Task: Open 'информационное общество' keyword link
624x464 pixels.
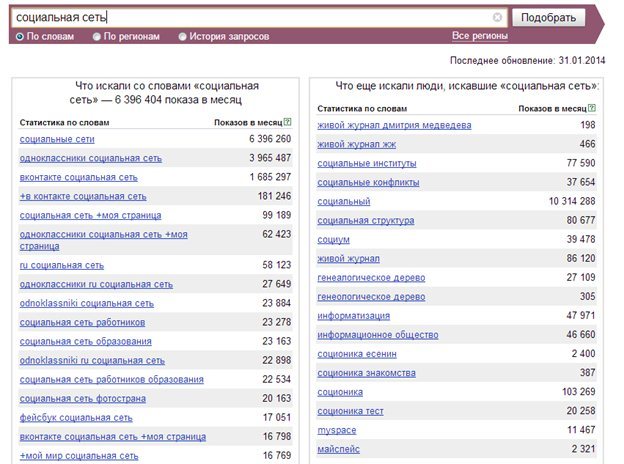Action: pos(378,335)
